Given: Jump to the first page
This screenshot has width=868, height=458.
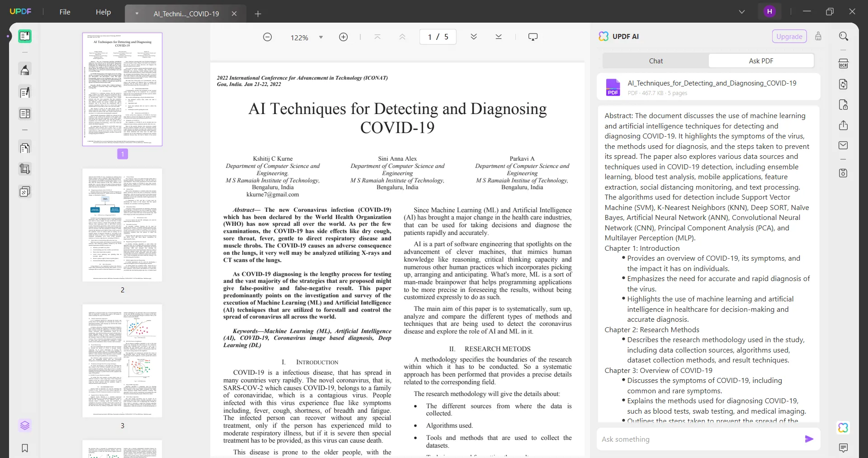Looking at the screenshot, I should 377,37.
